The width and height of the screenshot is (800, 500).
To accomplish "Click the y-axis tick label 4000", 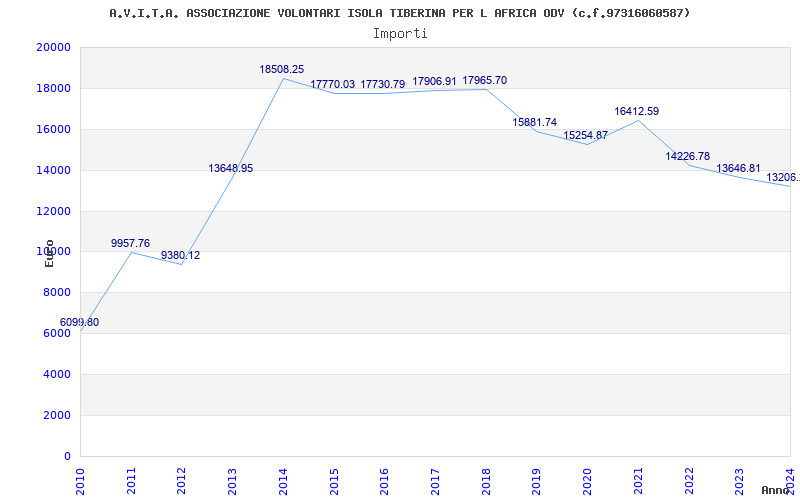I will pos(57,374).
